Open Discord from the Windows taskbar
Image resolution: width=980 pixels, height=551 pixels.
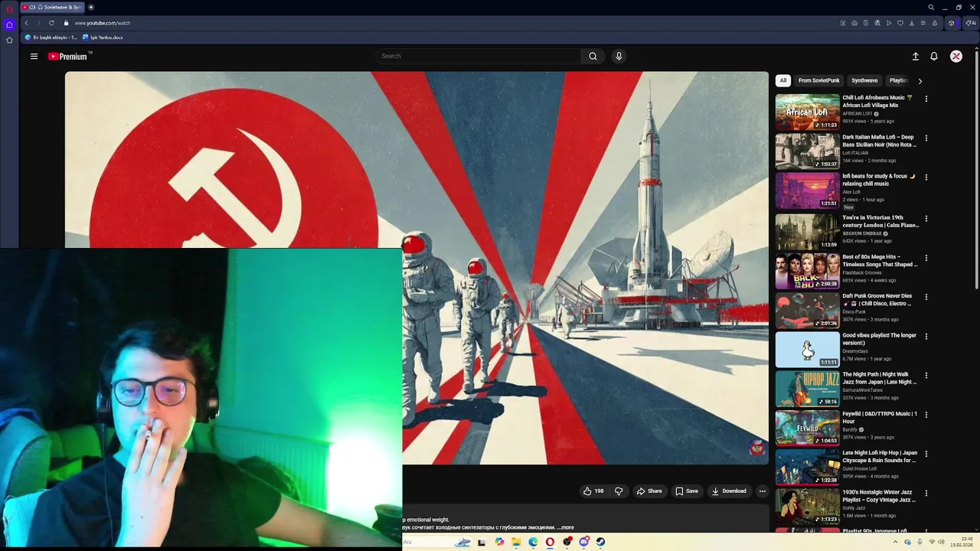pos(584,542)
